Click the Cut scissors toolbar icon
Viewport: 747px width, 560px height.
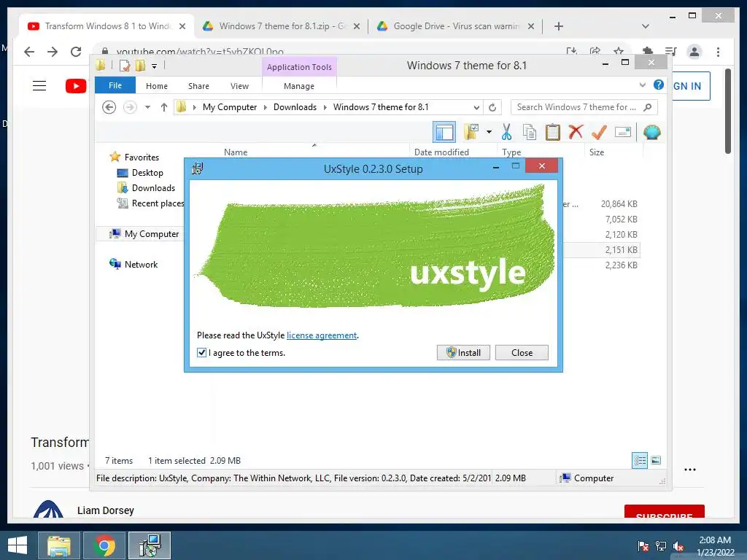click(x=506, y=132)
